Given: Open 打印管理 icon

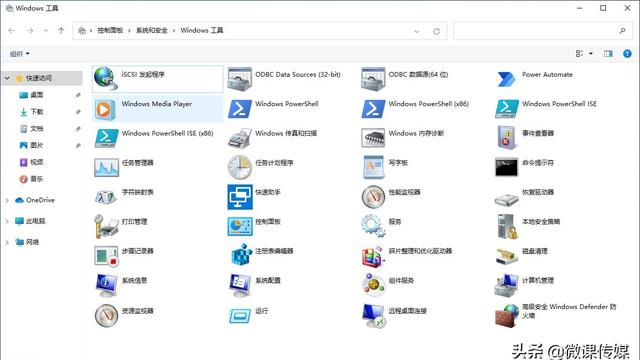Looking at the screenshot, I should 106,227.
